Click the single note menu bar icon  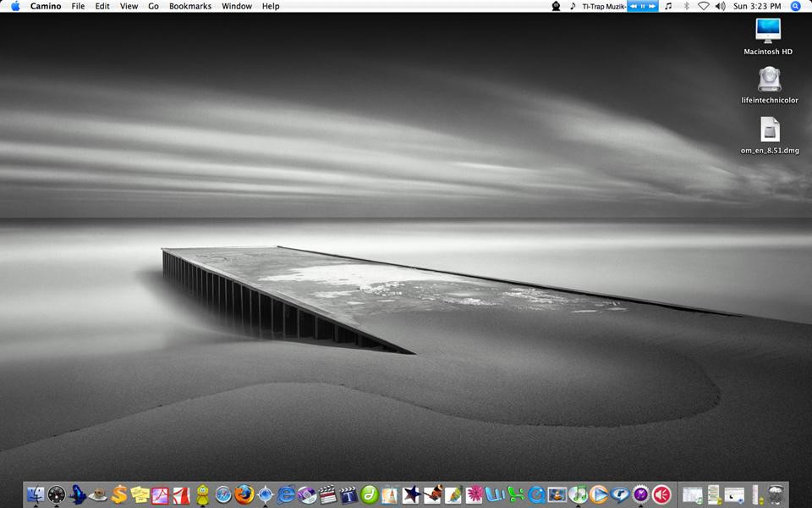click(573, 6)
